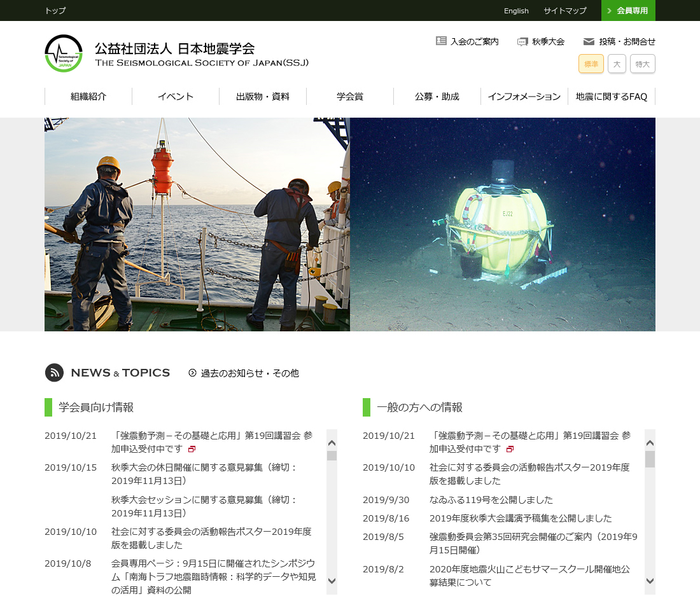Screen dimensions: 700x608
Task: Switch to the English site link
Action: coord(516,11)
